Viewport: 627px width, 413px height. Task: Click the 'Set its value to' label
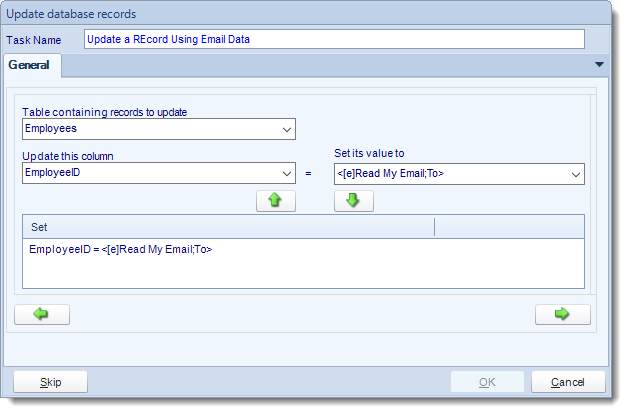(369, 153)
